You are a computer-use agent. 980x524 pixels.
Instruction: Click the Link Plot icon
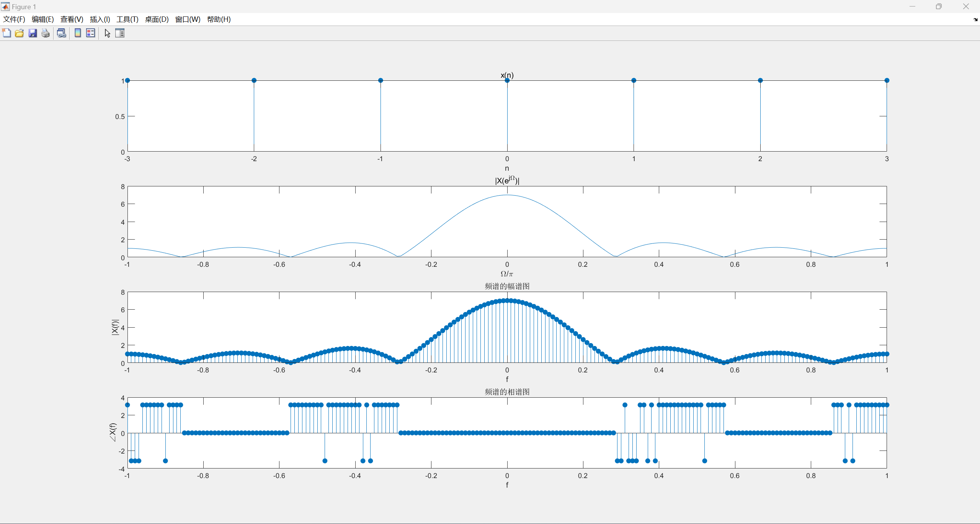pos(61,33)
